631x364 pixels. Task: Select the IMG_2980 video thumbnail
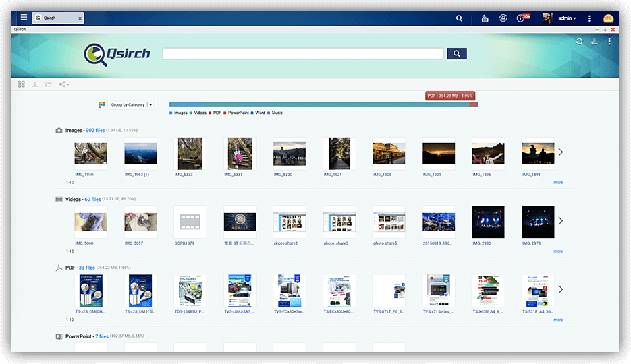tap(488, 222)
